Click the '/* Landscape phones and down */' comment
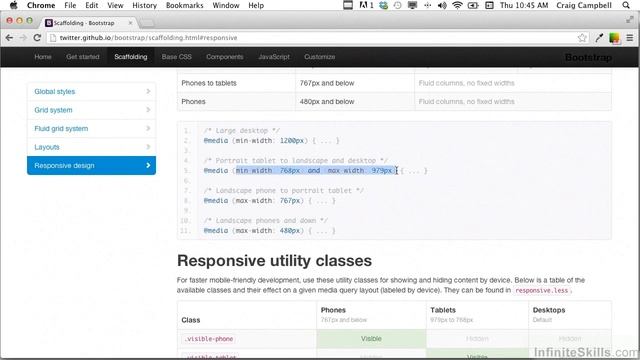The height and width of the screenshot is (360, 640). click(x=265, y=220)
